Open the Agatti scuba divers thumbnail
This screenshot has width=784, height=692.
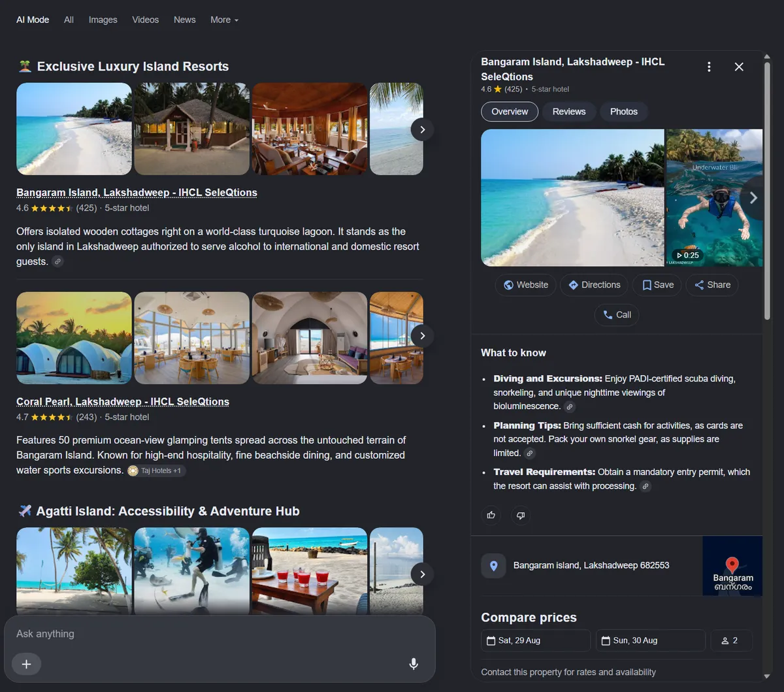[192, 571]
